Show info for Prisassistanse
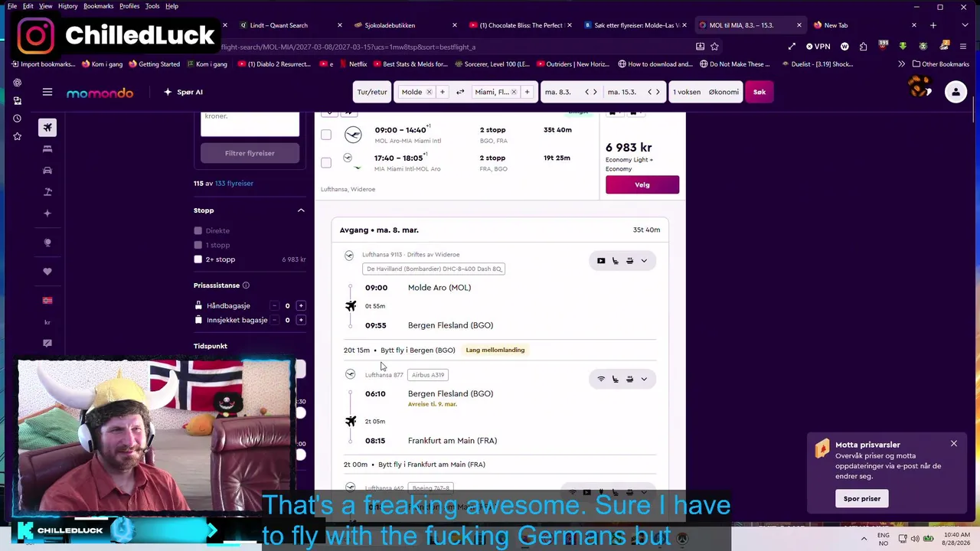Viewport: 980px width, 551px height. tap(246, 285)
